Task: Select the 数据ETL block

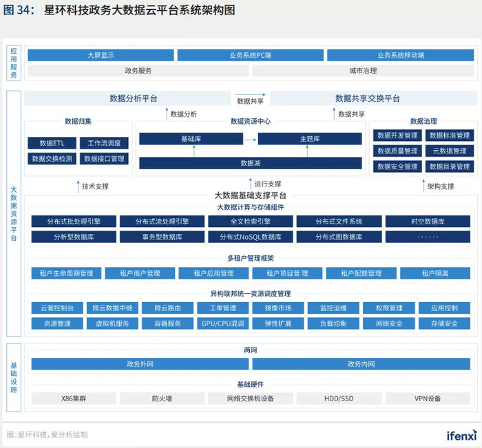Action: click(x=52, y=143)
